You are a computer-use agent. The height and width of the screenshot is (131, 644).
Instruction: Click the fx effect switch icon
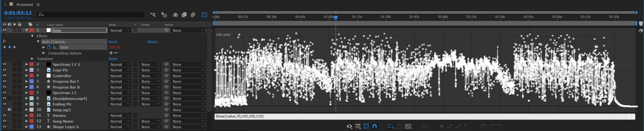tap(4, 41)
